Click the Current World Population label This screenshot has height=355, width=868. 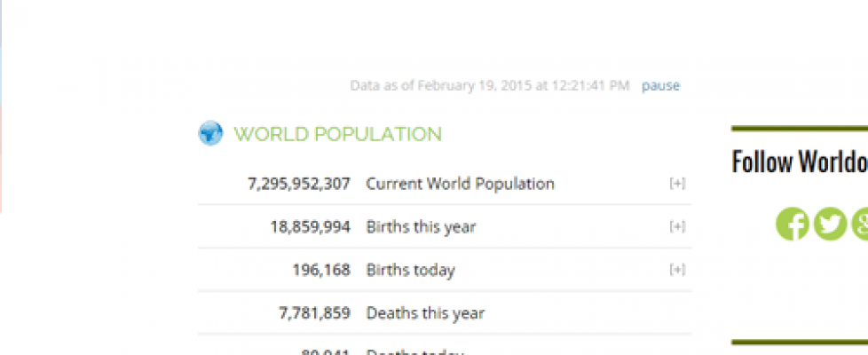pyautogui.click(x=460, y=184)
